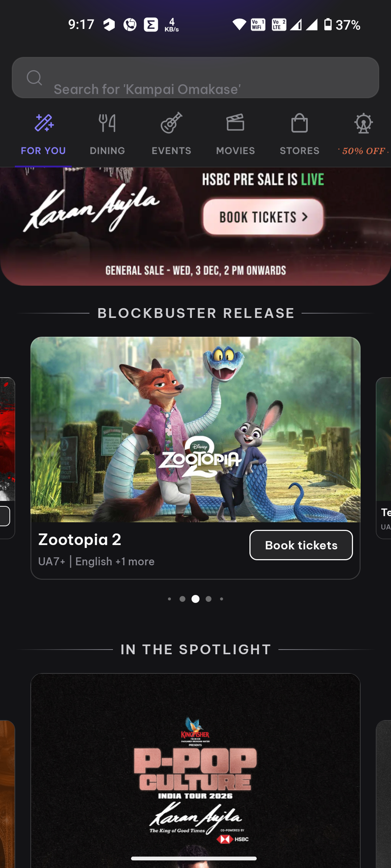Select the fourth carousel page dot

[x=209, y=599]
